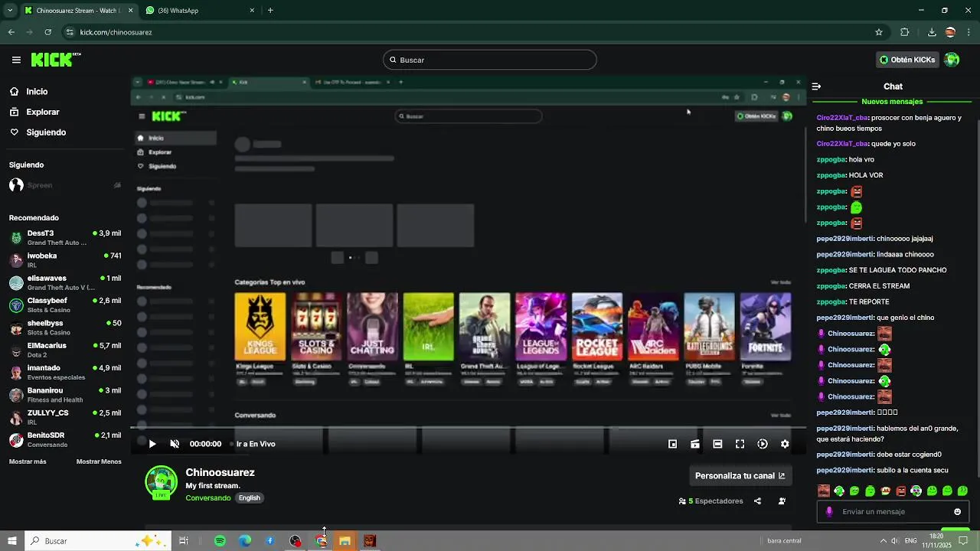This screenshot has height=551, width=980.
Task: Click the Windows taskbar Buscar search box
Action: 98,541
